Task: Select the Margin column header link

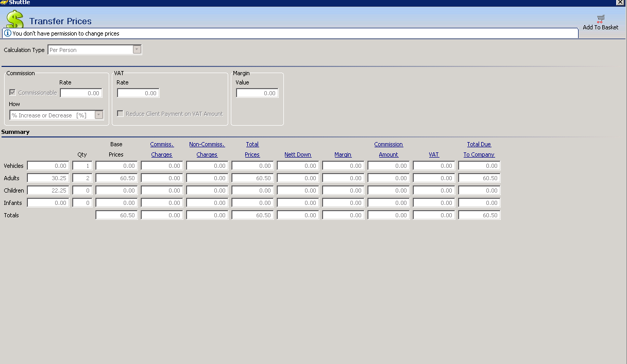Action: [x=343, y=154]
